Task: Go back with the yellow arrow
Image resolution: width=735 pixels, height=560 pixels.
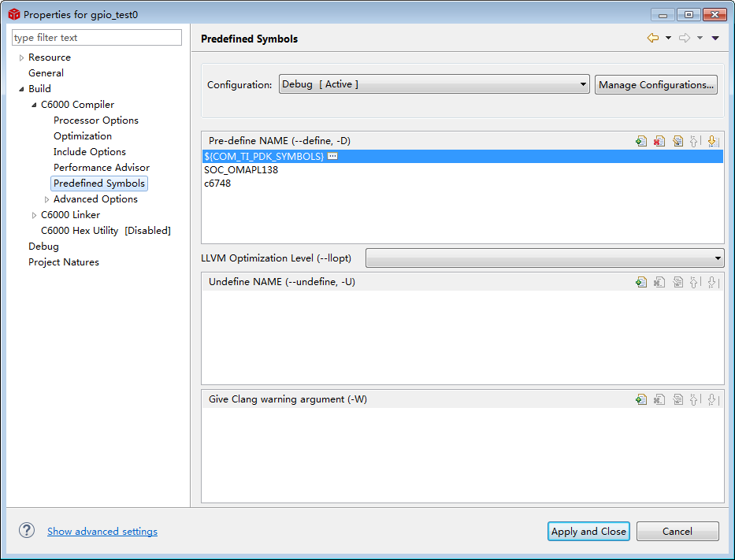Action: (652, 38)
